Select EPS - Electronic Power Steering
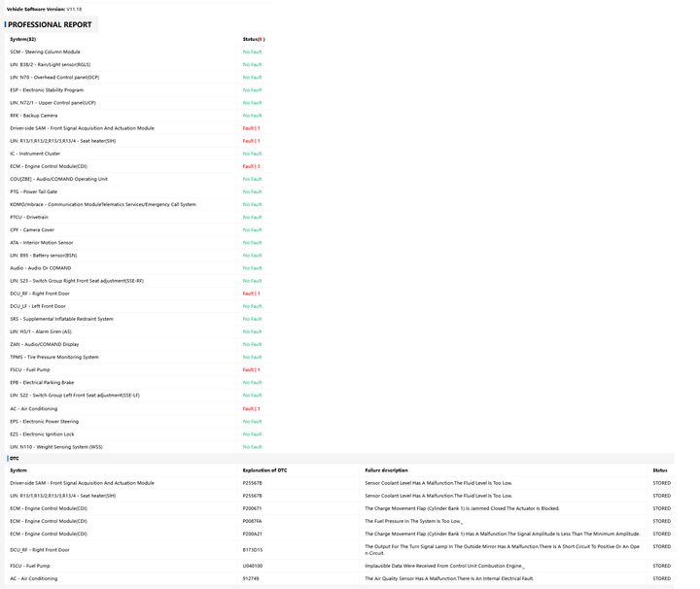Image resolution: width=700 pixels, height=589 pixels. coord(44,422)
